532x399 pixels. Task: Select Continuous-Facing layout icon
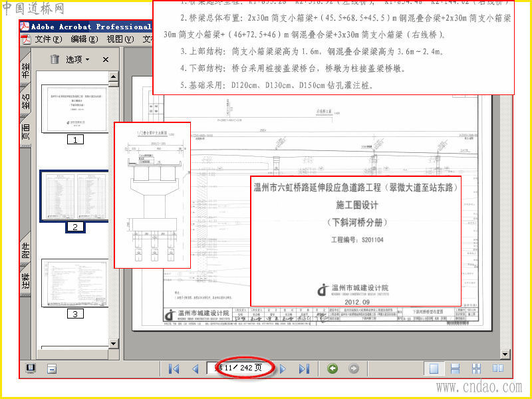coord(476,368)
